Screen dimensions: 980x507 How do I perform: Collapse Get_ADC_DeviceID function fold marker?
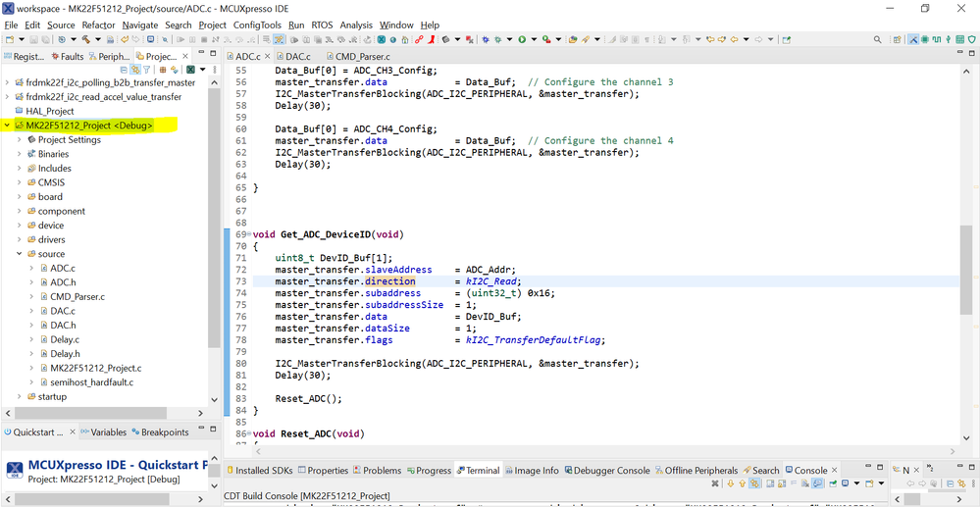(x=249, y=234)
